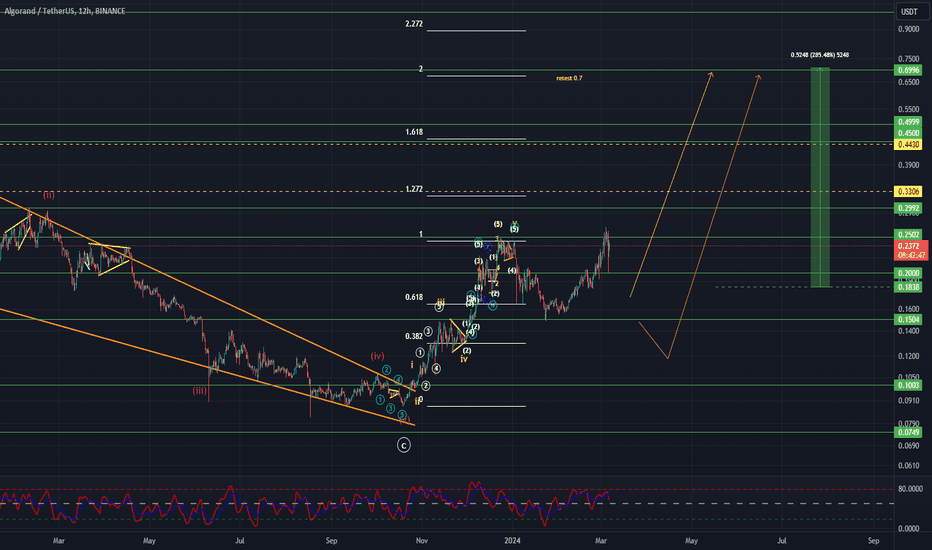Select the circled C wave label

pos(404,445)
